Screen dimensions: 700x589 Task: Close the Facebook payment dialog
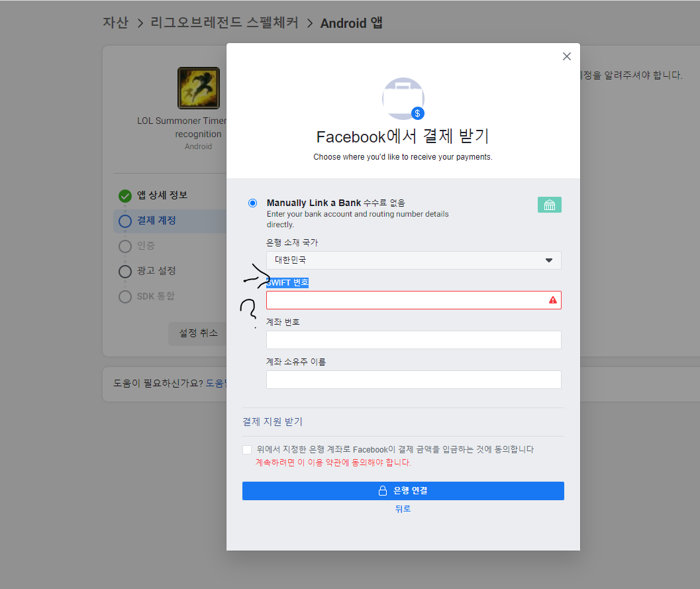coord(566,56)
